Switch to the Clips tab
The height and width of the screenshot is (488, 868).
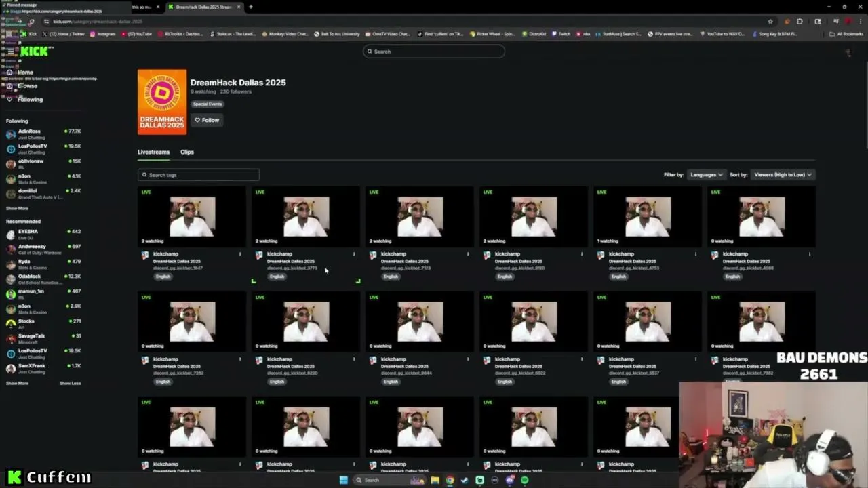coord(187,152)
